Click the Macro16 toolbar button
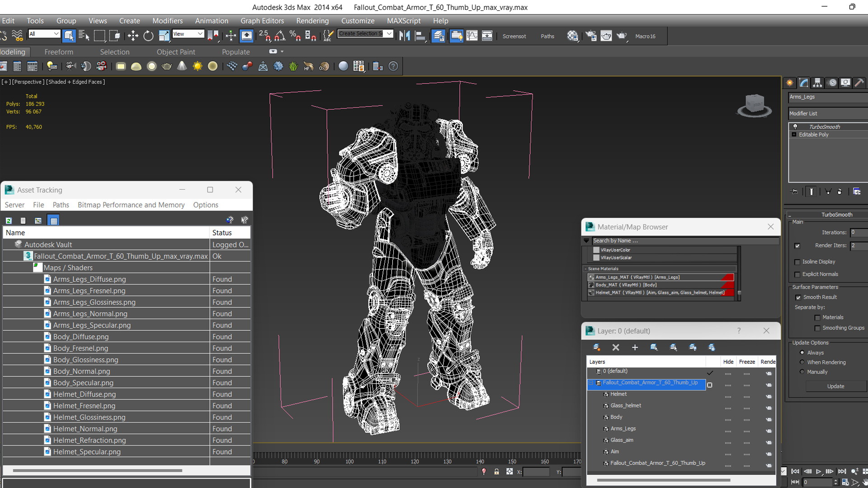The width and height of the screenshot is (868, 488). 645,36
